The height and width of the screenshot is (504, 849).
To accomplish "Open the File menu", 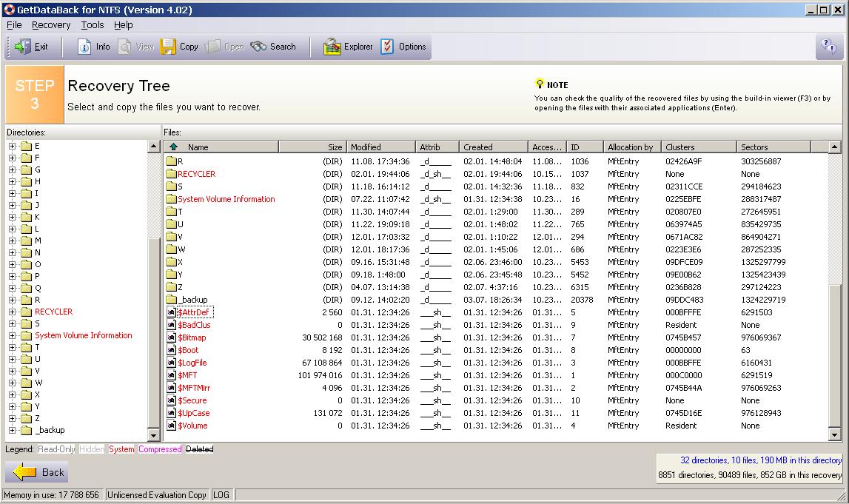I will click(x=14, y=25).
